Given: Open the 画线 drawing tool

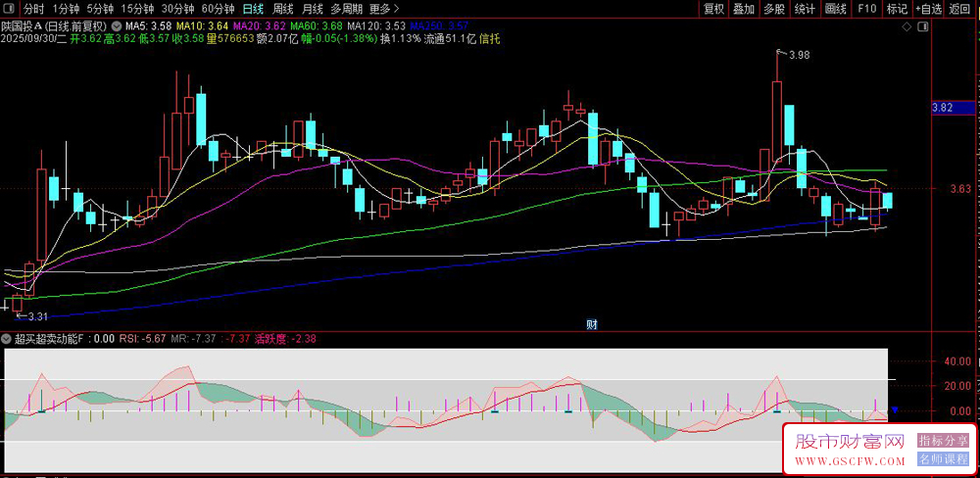Looking at the screenshot, I should [x=836, y=9].
